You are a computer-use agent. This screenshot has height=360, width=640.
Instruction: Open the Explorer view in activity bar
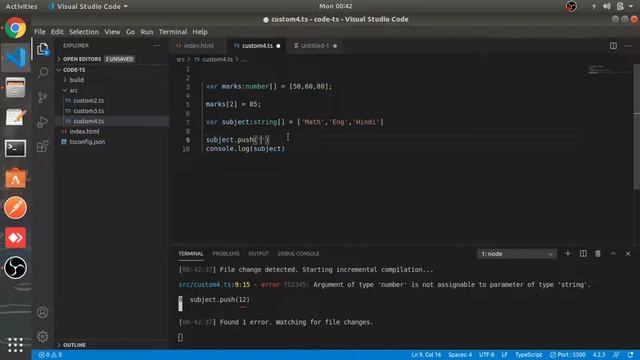tap(42, 49)
